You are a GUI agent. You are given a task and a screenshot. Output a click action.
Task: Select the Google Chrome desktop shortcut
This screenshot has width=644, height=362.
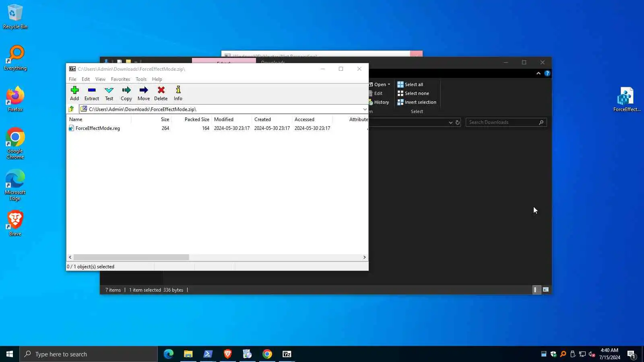coord(15,144)
